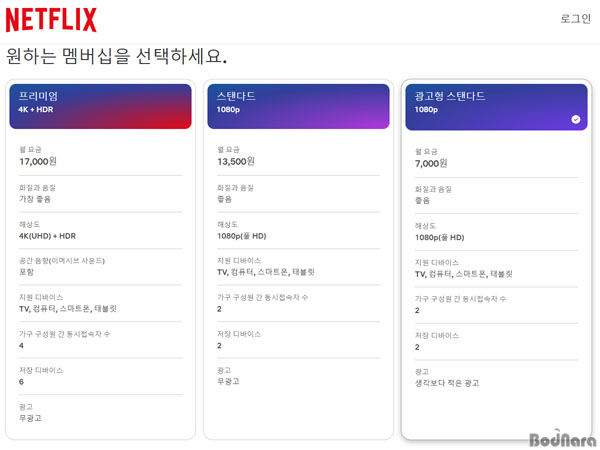The height and width of the screenshot is (450, 600).
Task: Click supported devices text in 프리미엄 card
Action: pyautogui.click(x=68, y=309)
